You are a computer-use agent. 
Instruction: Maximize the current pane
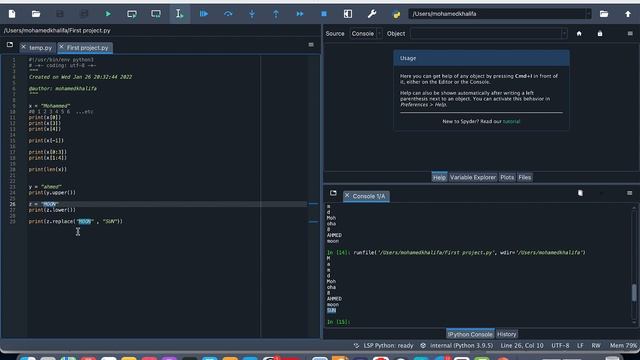[348, 14]
